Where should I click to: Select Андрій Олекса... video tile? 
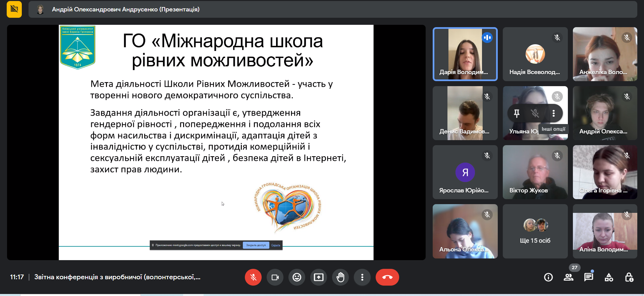(605, 113)
